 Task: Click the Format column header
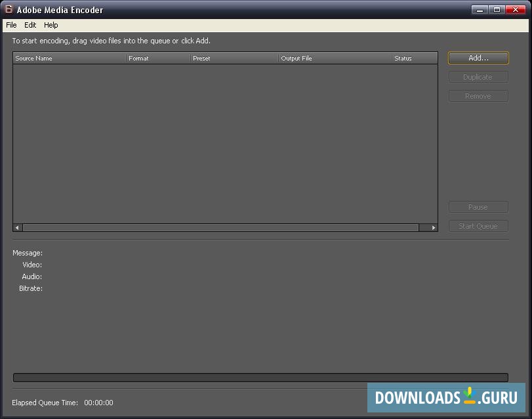click(158, 58)
